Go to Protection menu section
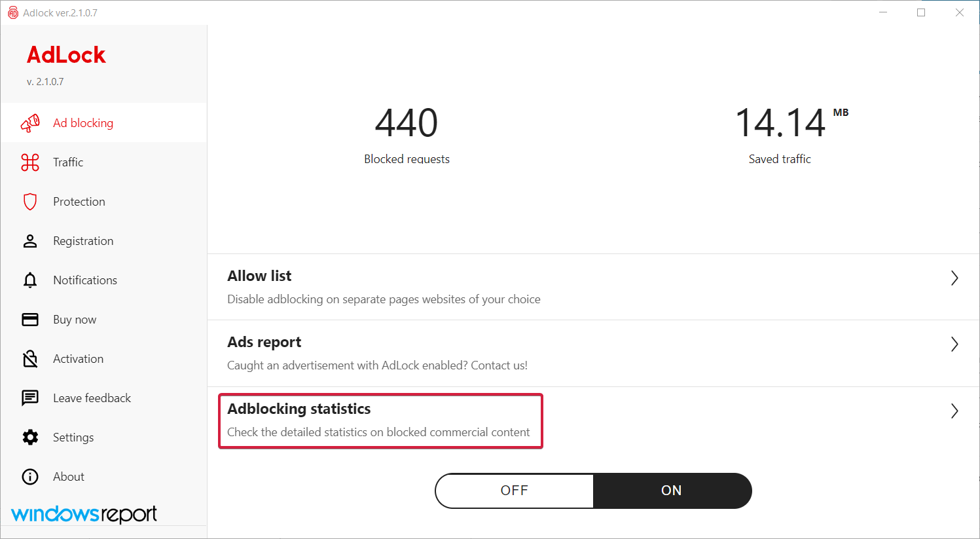Image resolution: width=980 pixels, height=539 pixels. tap(79, 202)
